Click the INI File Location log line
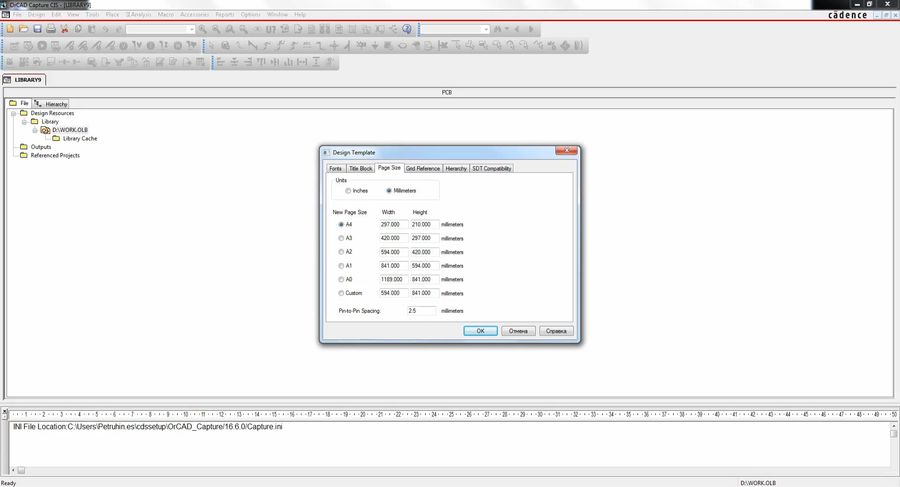This screenshot has width=900, height=487. click(148, 427)
